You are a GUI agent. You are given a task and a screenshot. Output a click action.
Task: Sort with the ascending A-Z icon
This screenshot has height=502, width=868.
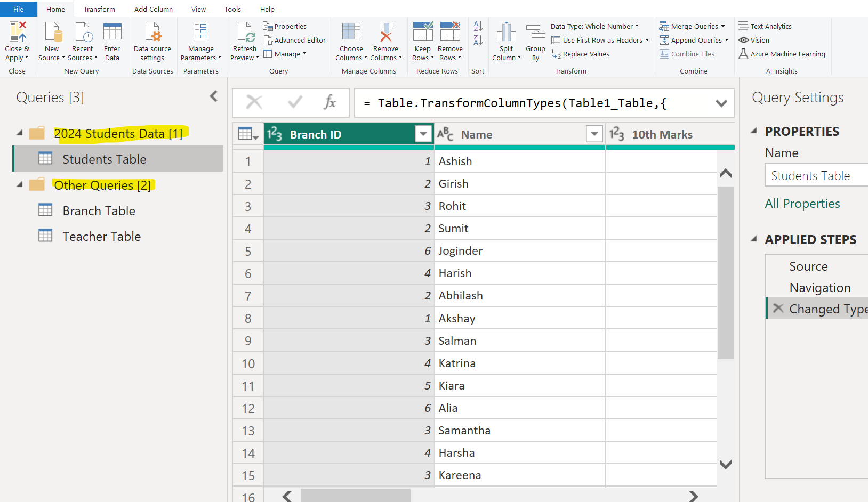coord(477,26)
